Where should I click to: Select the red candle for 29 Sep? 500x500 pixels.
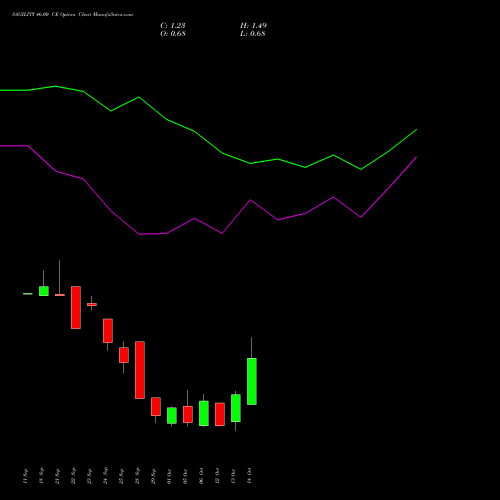(x=156, y=406)
